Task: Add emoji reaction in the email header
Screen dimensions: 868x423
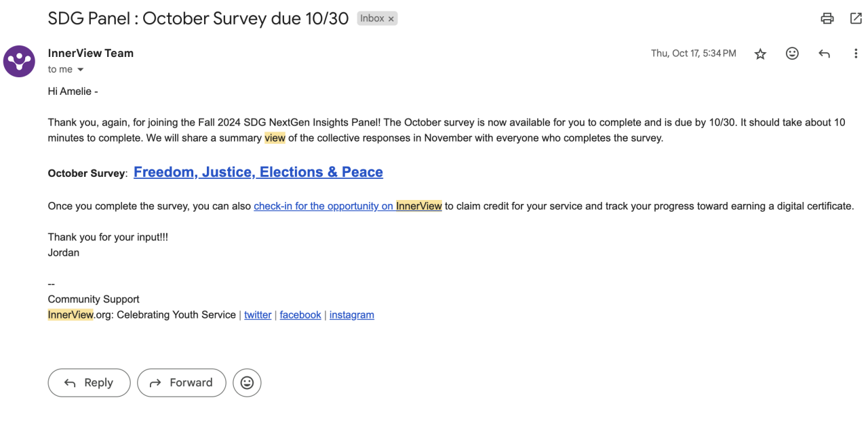Action: click(792, 54)
